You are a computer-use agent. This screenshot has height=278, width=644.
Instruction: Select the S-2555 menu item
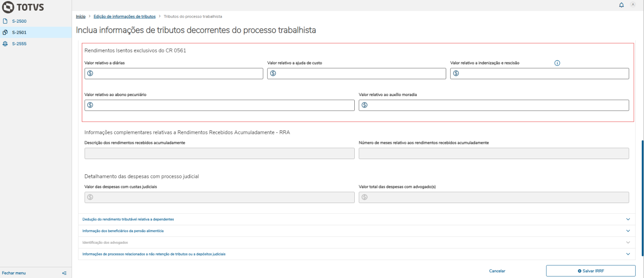tap(19, 44)
